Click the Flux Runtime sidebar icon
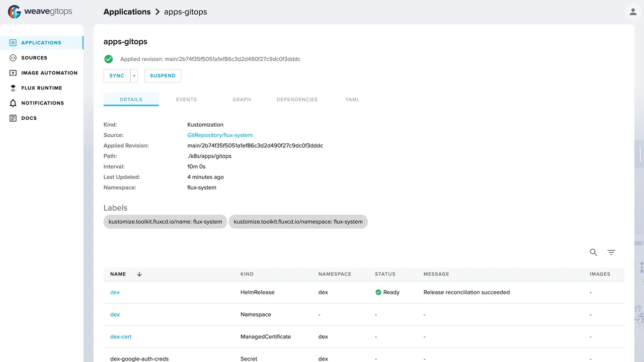Screen dimensions: 644x362 13,88
